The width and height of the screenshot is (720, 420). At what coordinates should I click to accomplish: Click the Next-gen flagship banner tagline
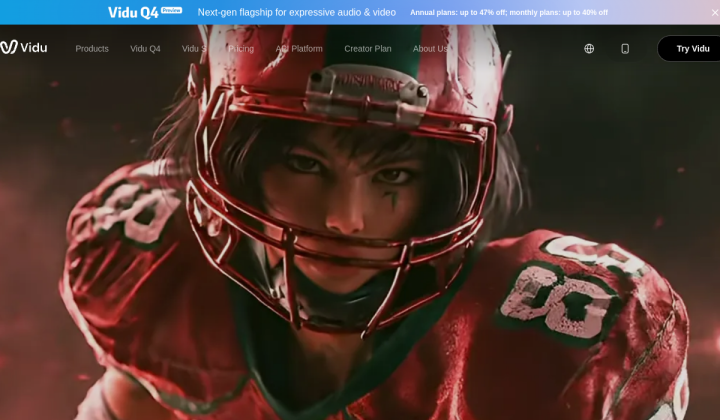pyautogui.click(x=297, y=12)
